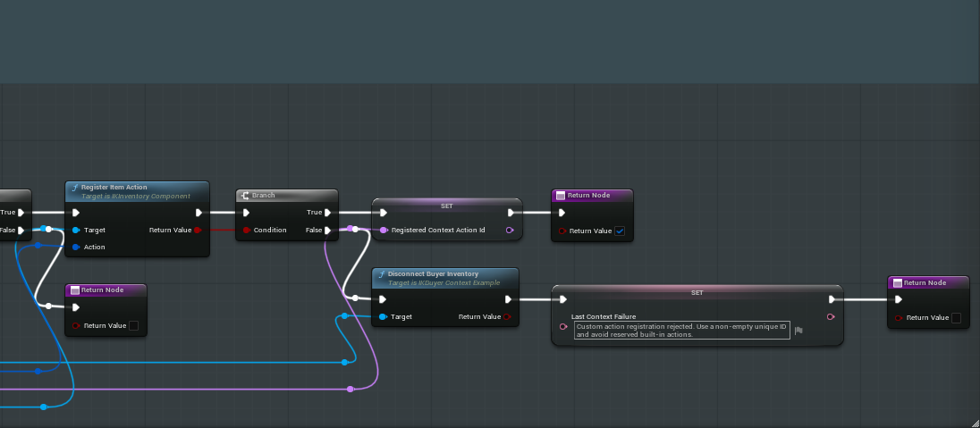Click exec input of Return Node after Registered Context Action Id
The image size is (980, 428).
(562, 213)
